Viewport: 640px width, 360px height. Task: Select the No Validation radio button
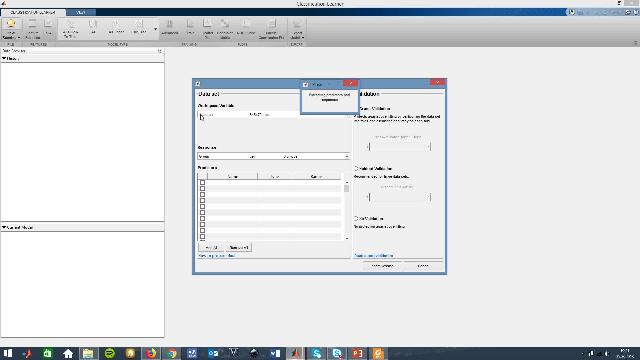[356, 218]
